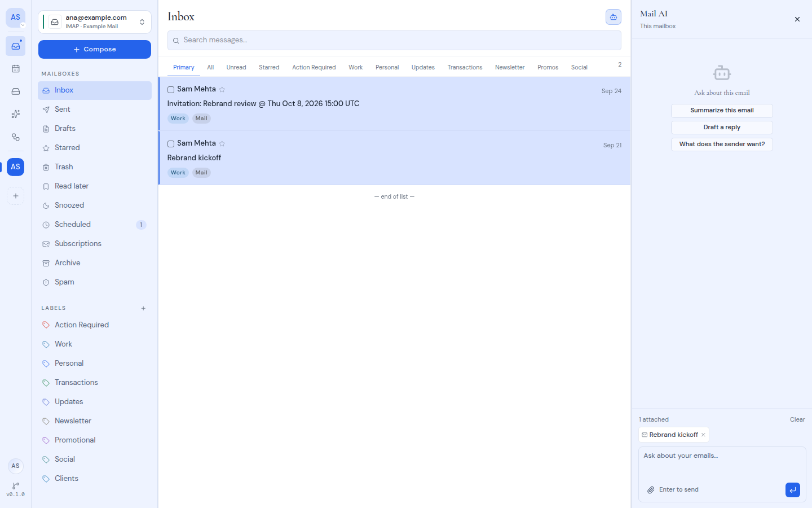Select the highlighted AS account icon
Viewport: 812px width, 508px height.
click(x=16, y=167)
